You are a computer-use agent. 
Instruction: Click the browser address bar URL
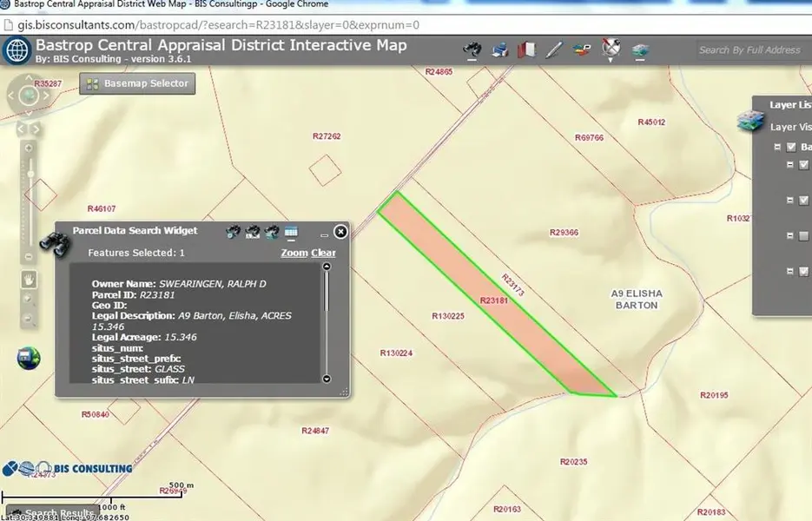coord(219,25)
